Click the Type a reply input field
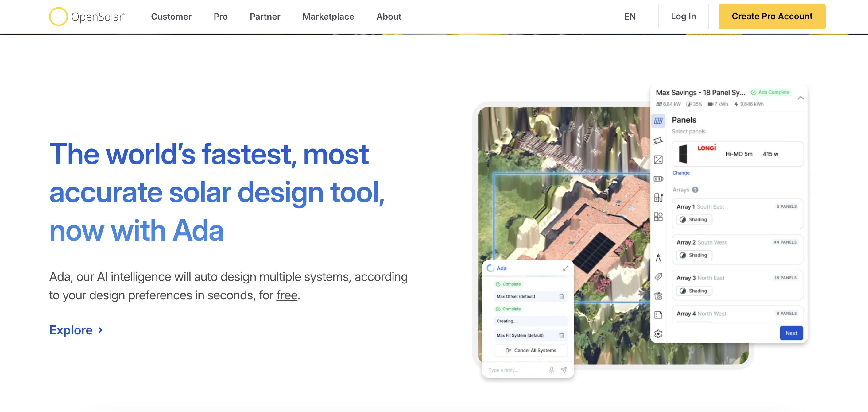This screenshot has height=412, width=868. click(x=516, y=370)
